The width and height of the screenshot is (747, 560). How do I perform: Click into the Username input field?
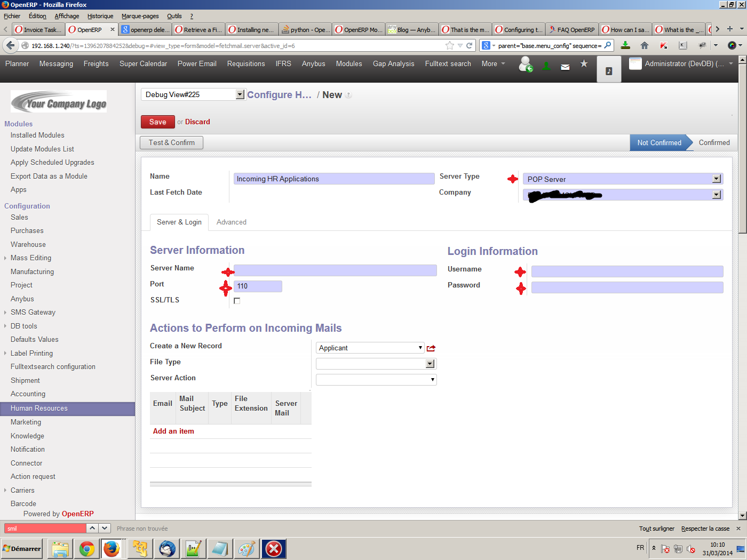tap(627, 271)
